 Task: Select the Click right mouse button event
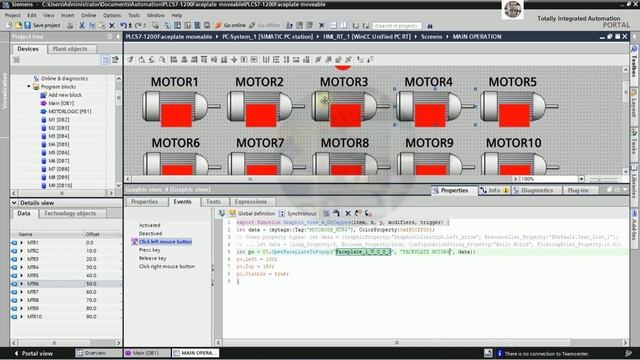[167, 266]
